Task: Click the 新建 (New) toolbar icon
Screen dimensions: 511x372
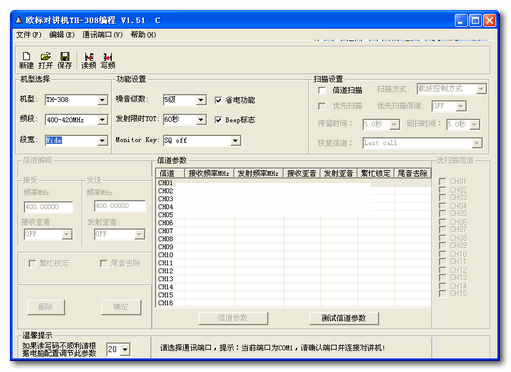Action: click(26, 60)
